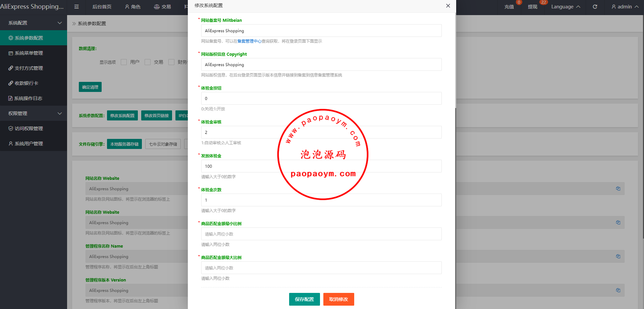Screen dimensions: 644x309
Task: Open 系统参数配置 gear item in sidebar
Action: 29,38
